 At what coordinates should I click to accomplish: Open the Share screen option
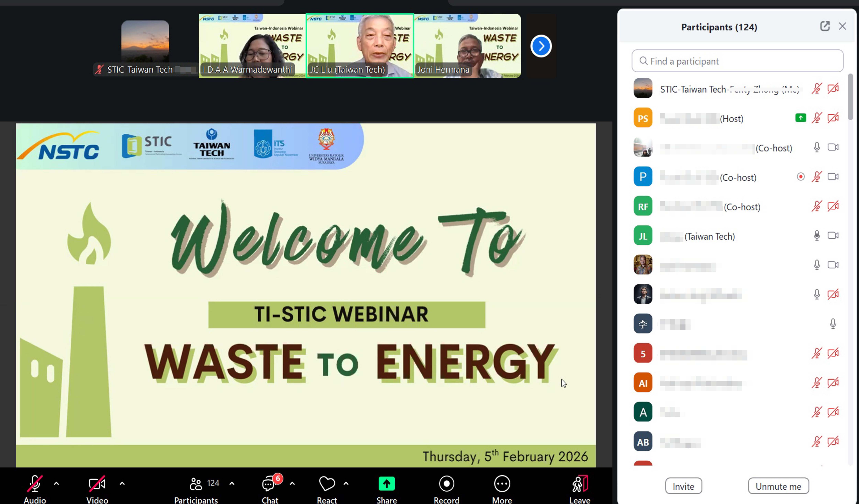point(386,484)
